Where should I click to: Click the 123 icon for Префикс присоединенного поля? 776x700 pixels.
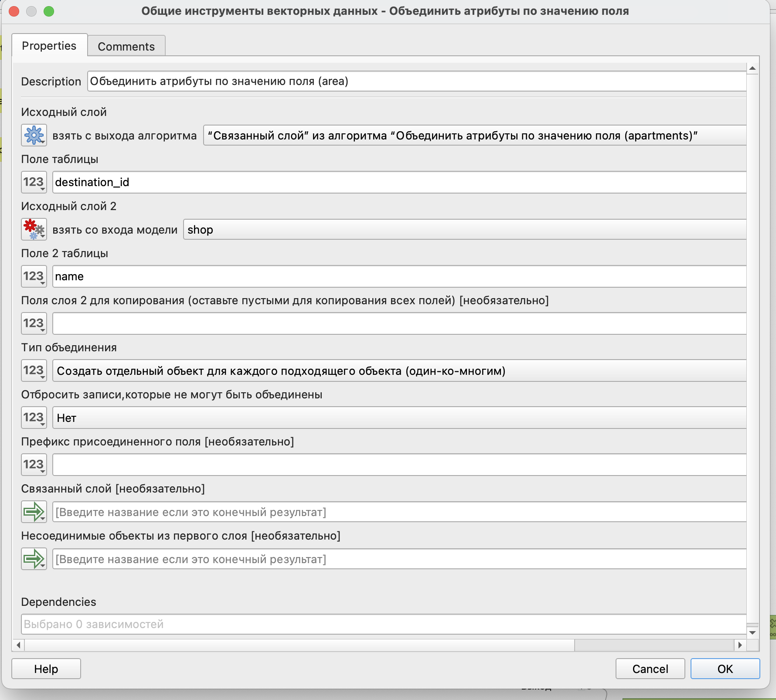tap(34, 465)
